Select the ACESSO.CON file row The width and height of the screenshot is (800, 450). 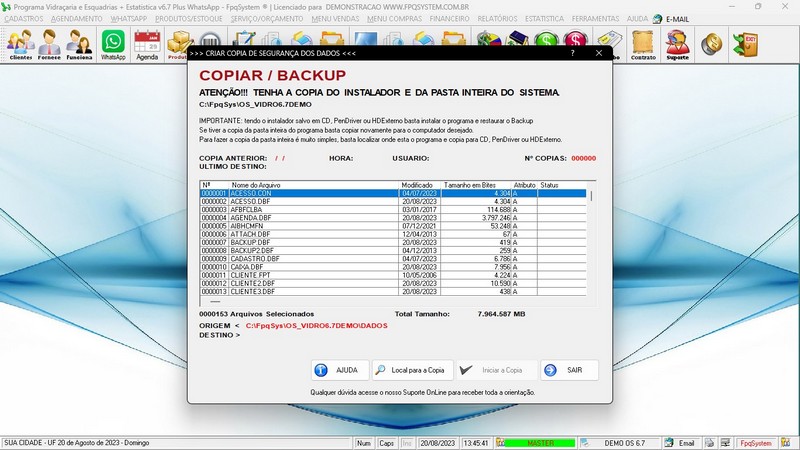pos(393,193)
